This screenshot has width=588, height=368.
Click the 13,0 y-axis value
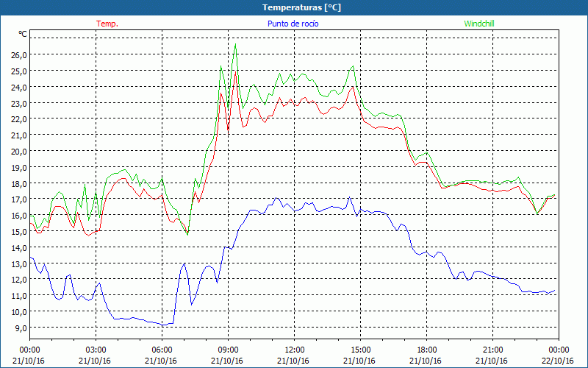point(19,264)
